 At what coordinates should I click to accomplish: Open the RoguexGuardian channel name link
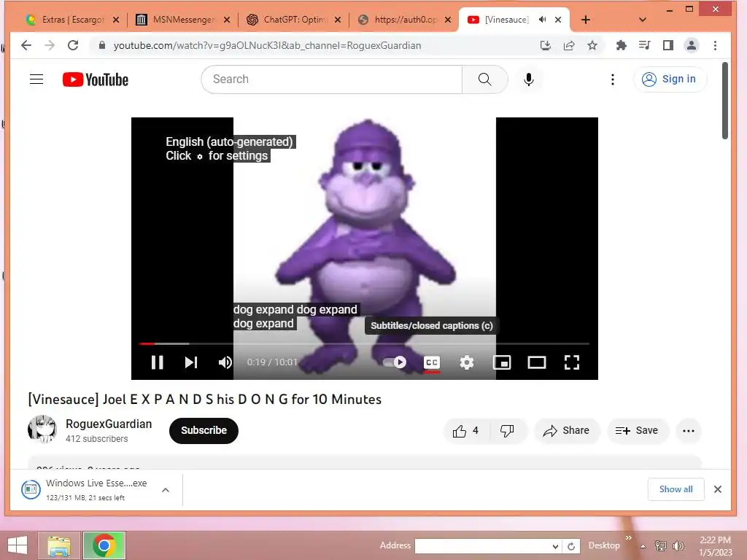109,424
